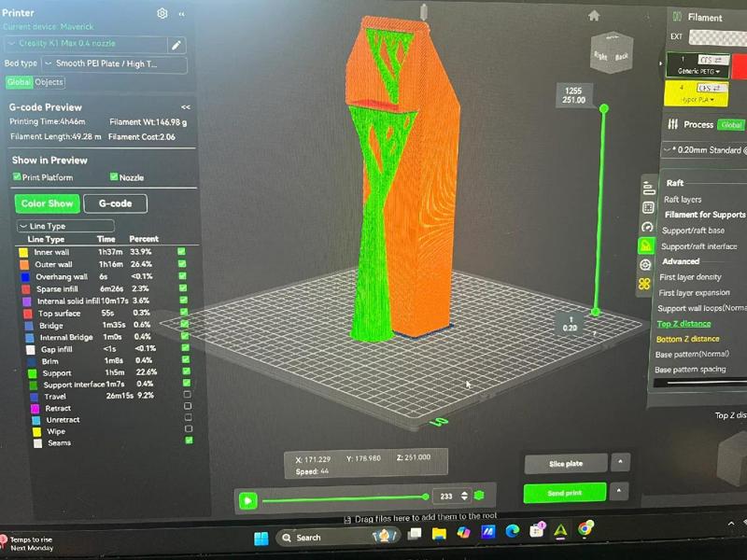The image size is (747, 560).
Task: Click the CFS sync icon on filament 1
Action: 713,60
